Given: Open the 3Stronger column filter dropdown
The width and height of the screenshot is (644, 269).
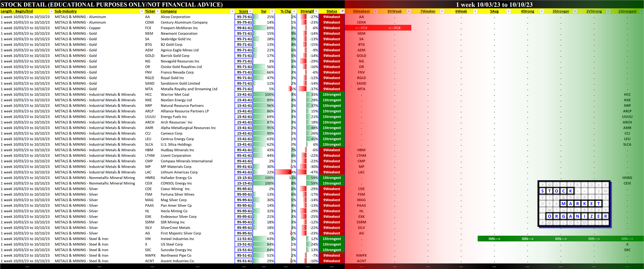Looking at the screenshot, I should tap(575, 11).
